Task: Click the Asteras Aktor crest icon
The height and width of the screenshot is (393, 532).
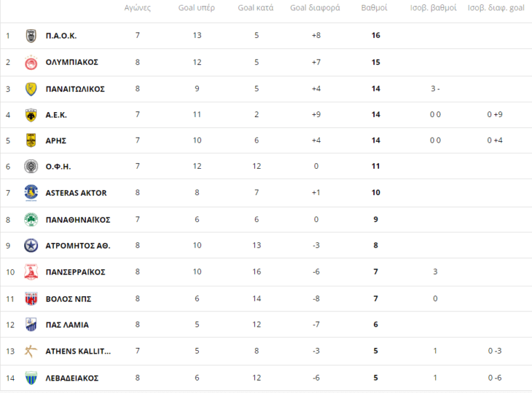Action: pos(30,192)
